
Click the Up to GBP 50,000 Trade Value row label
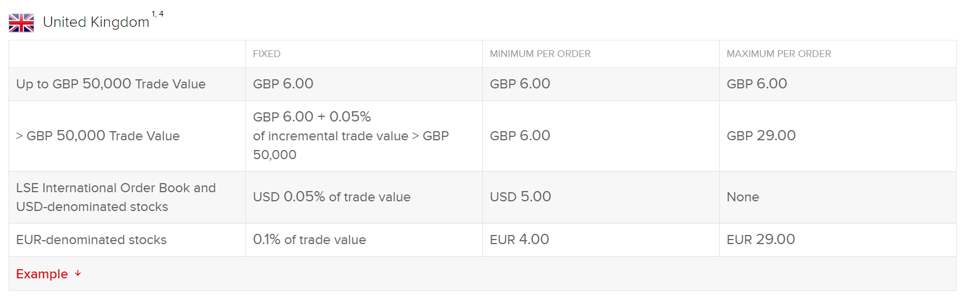pyautogui.click(x=110, y=84)
